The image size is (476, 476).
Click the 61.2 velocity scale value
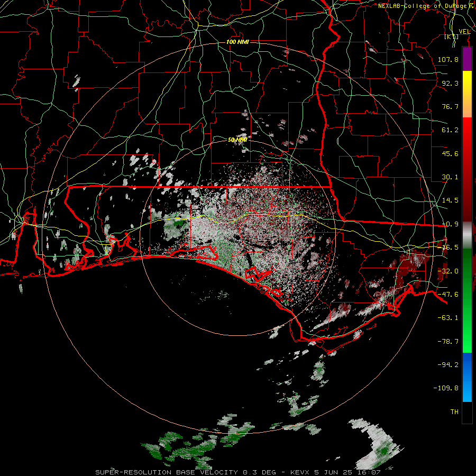pyautogui.click(x=450, y=130)
